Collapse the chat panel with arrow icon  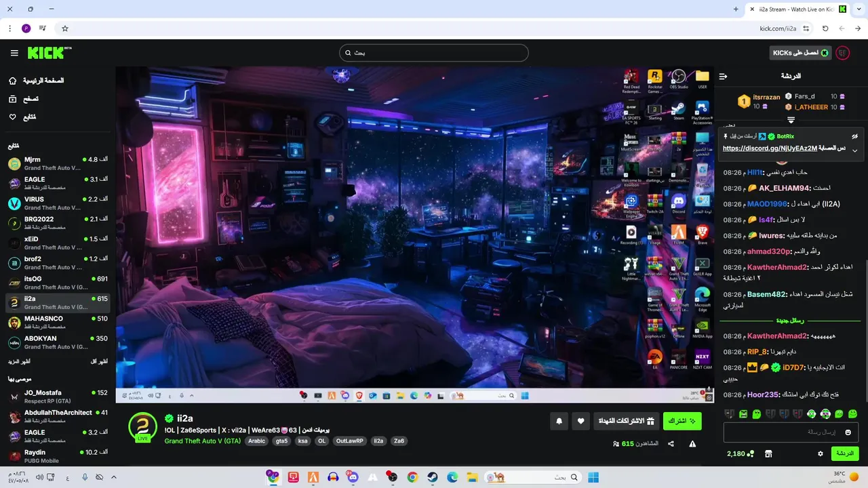click(x=723, y=76)
